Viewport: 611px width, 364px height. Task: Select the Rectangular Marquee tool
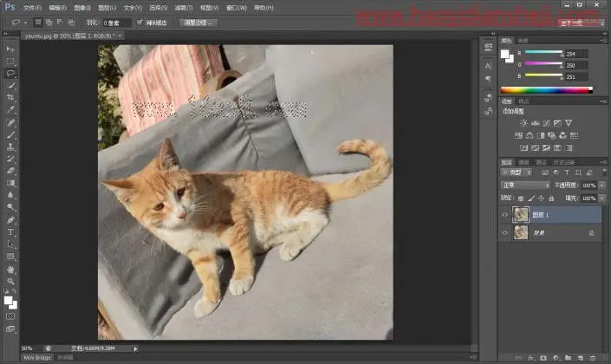tap(10, 62)
